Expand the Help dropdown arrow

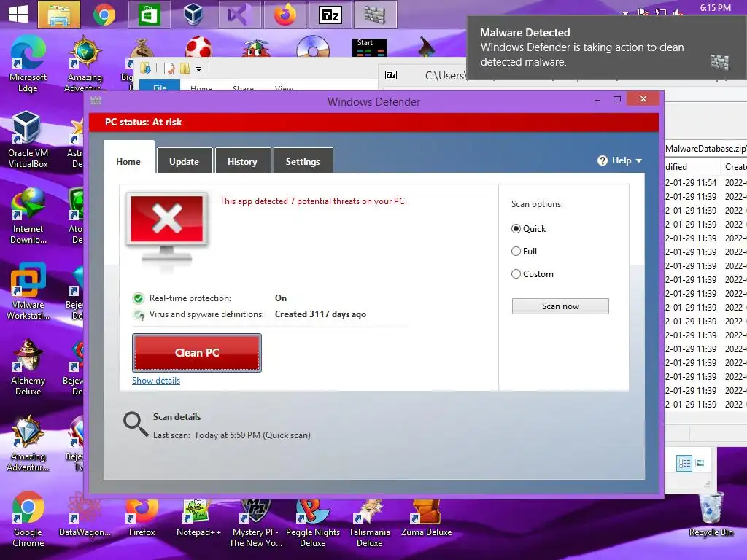point(639,161)
